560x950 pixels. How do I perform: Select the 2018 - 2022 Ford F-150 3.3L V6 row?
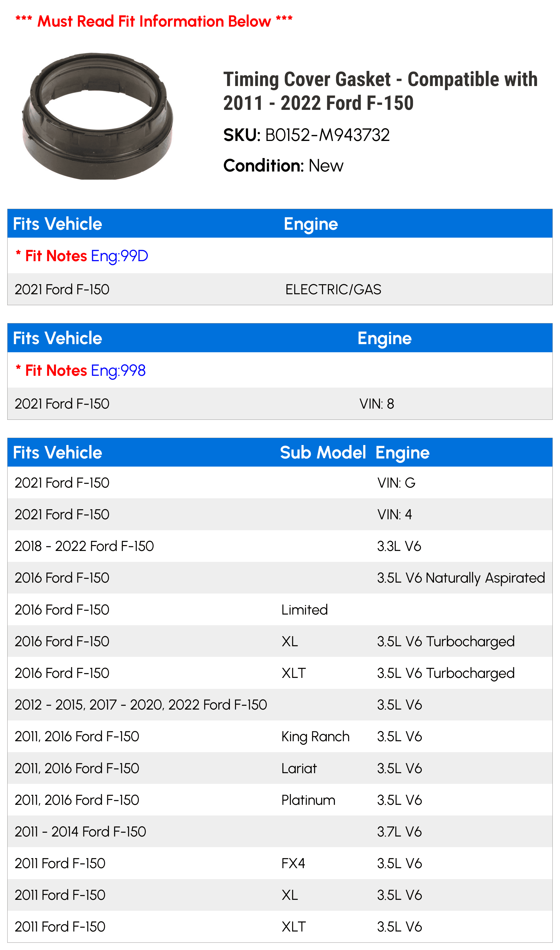[x=280, y=546]
